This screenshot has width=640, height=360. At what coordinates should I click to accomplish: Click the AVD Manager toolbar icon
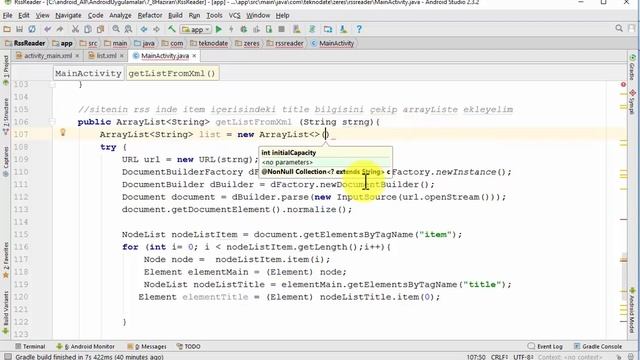(297, 29)
